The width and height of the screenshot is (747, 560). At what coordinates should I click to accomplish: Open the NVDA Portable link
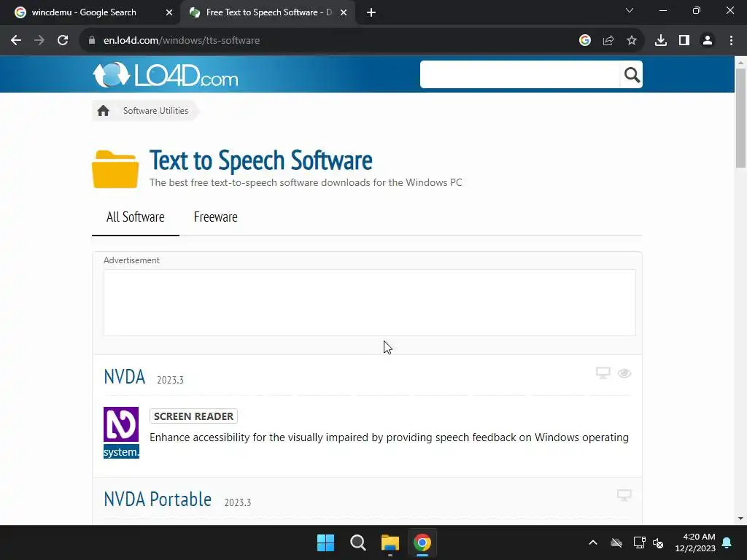(x=158, y=499)
